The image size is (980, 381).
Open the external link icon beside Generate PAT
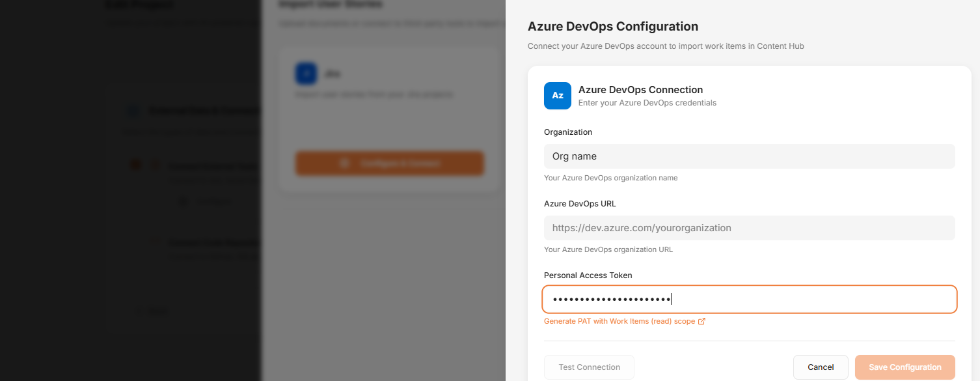click(x=701, y=322)
